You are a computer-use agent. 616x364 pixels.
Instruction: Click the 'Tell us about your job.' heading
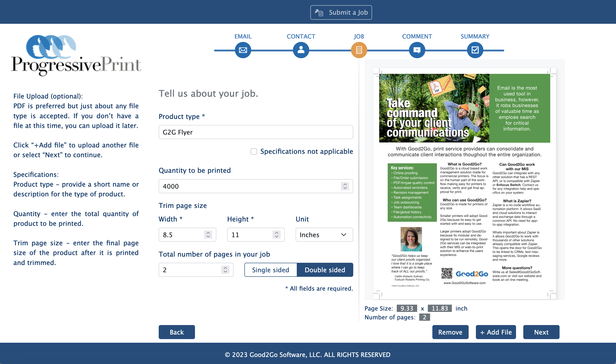(208, 94)
